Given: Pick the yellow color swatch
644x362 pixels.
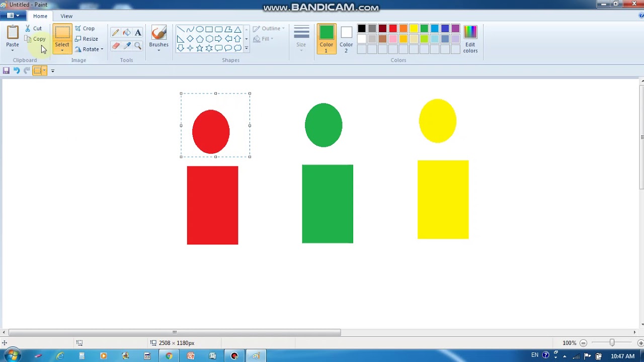Looking at the screenshot, I should click(x=414, y=29).
